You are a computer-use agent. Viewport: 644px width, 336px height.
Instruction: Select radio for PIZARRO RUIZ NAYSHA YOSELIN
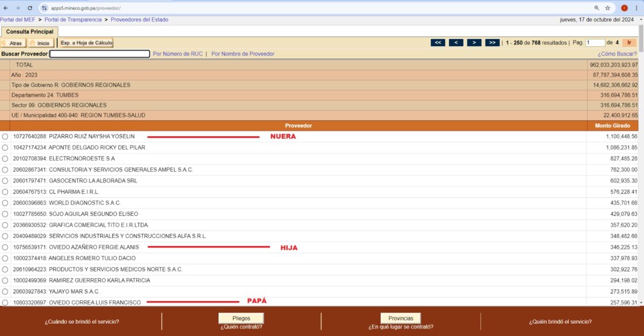(x=5, y=137)
